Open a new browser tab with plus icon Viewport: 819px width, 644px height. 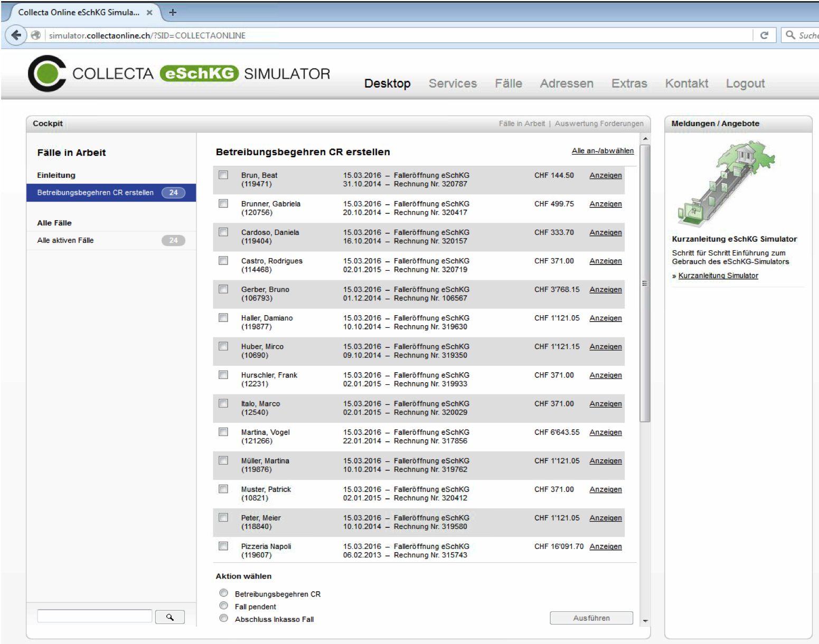pyautogui.click(x=172, y=12)
